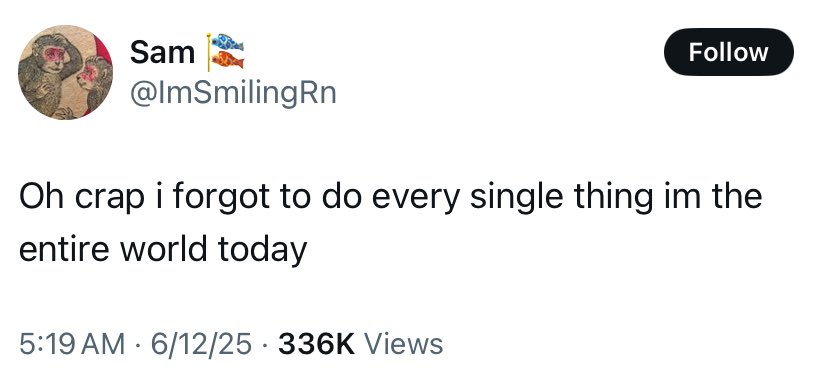Click the 6/12/25 date
This screenshot has width=828, height=376.
pos(201,344)
